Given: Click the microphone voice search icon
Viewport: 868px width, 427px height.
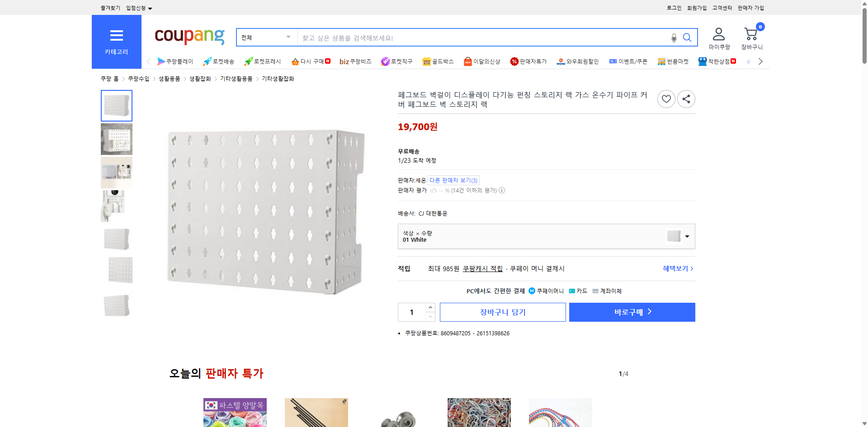Looking at the screenshot, I should point(673,38).
